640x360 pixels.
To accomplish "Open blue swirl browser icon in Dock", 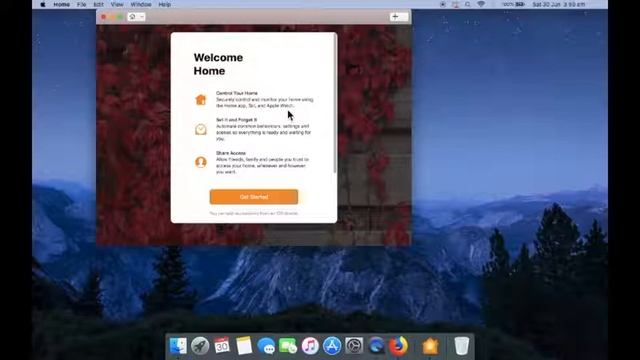I will pos(376,346).
